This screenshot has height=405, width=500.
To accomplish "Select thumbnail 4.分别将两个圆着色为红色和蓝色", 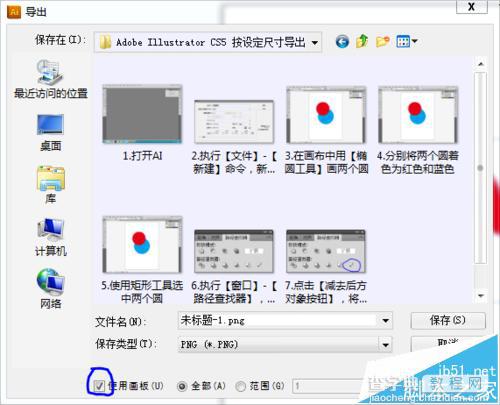I will (x=418, y=115).
